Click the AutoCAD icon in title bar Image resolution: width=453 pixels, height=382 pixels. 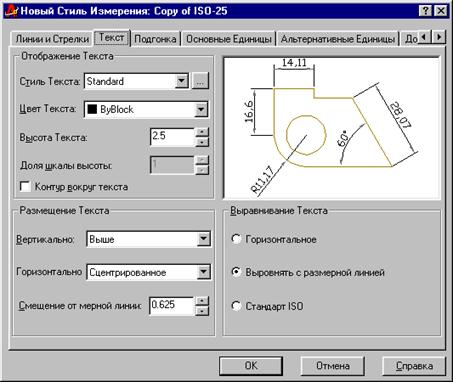(x=11, y=11)
